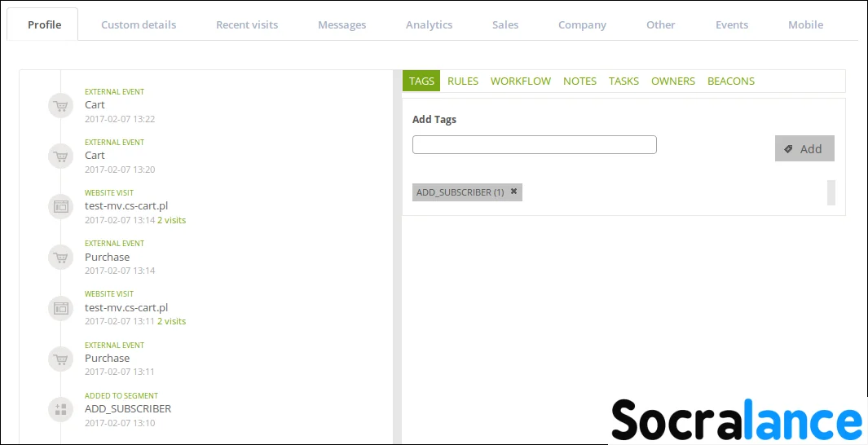Open the BEACONS sub-tab

(731, 81)
